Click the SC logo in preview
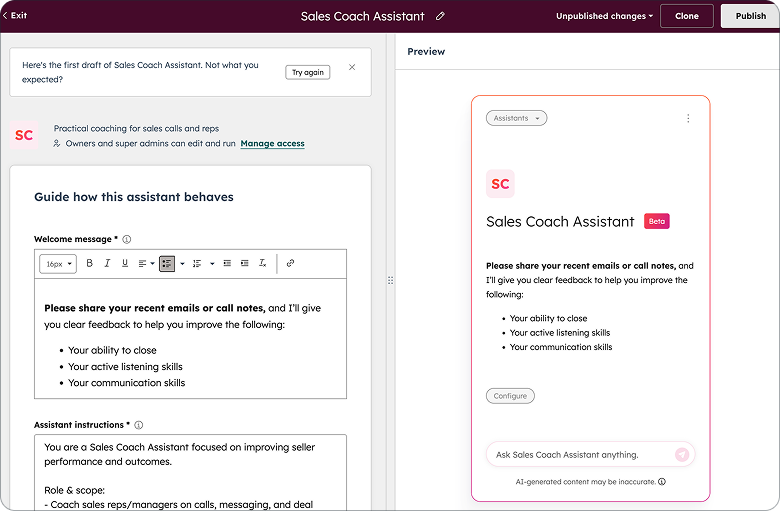Screen dimensions: 780x511 (x=500, y=184)
